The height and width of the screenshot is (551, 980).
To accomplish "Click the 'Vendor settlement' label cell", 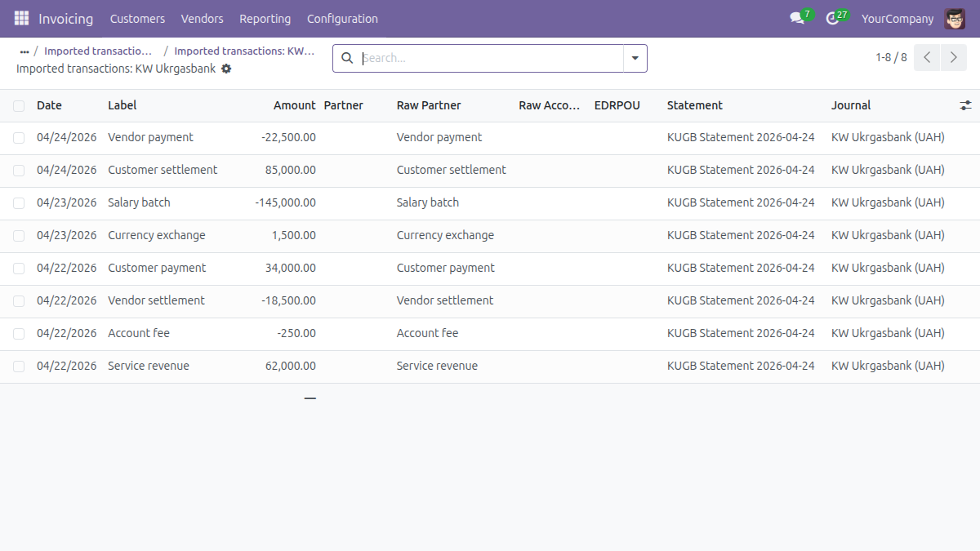I will (x=156, y=300).
